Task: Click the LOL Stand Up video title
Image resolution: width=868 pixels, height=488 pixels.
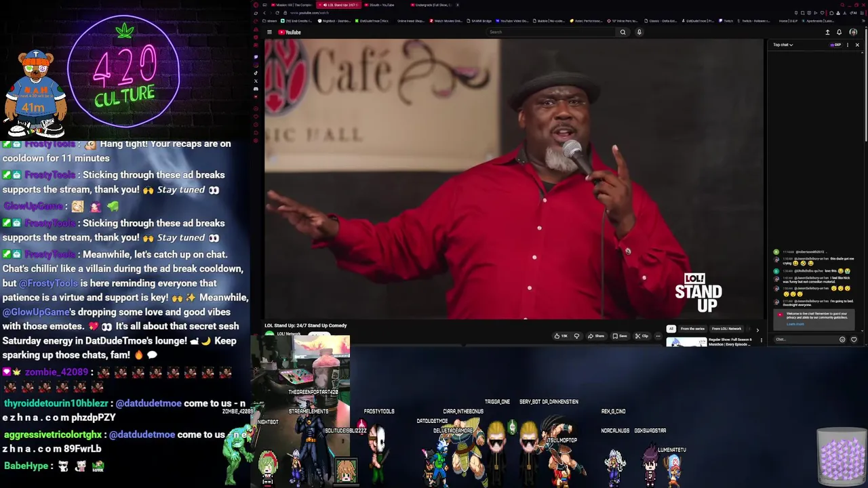Action: click(305, 325)
